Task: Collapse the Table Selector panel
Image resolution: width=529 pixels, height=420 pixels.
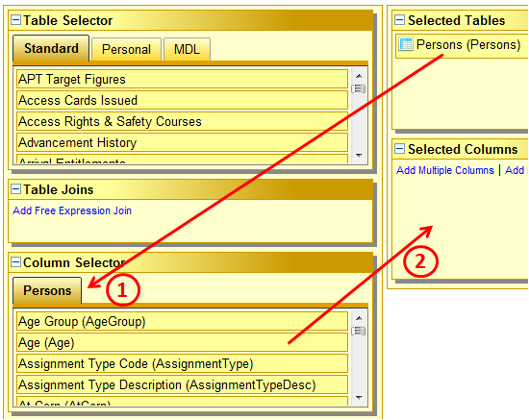Action: tap(15, 19)
